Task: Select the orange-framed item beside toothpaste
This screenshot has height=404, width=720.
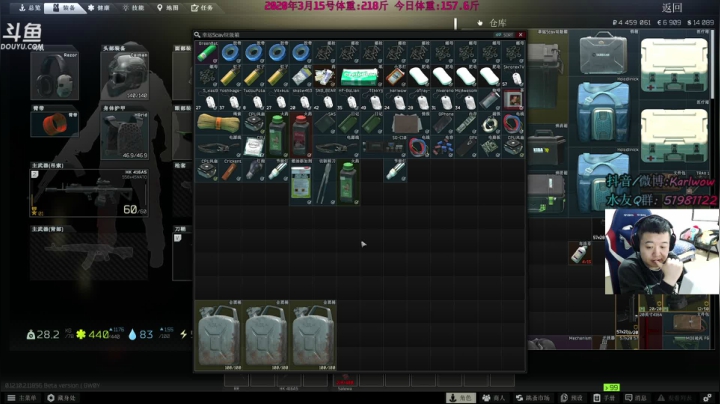Action: 395,76
